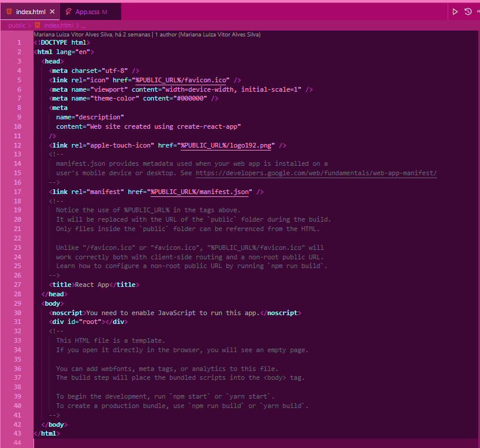Select 'index.html' in the breadcrumb
This screenshot has height=448, width=480.
(58, 25)
